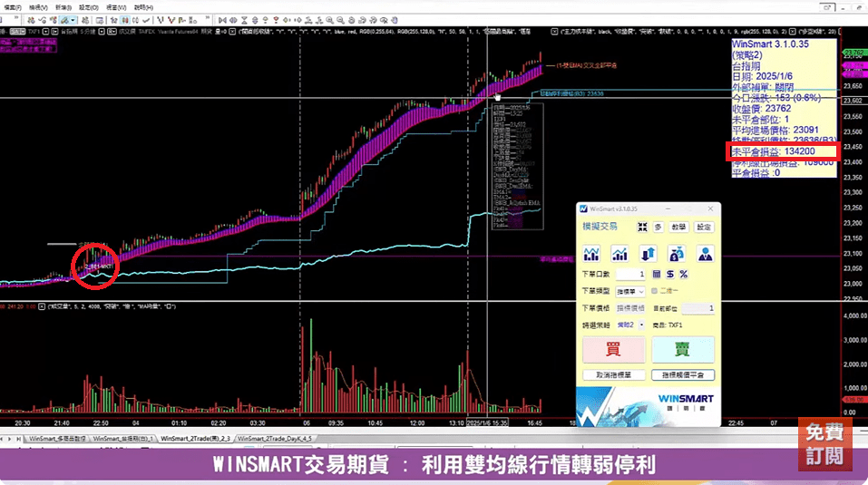This screenshot has height=485, width=868.
Task: Click the WinSmart 3.1.0.35 info panel title
Action: pos(770,44)
